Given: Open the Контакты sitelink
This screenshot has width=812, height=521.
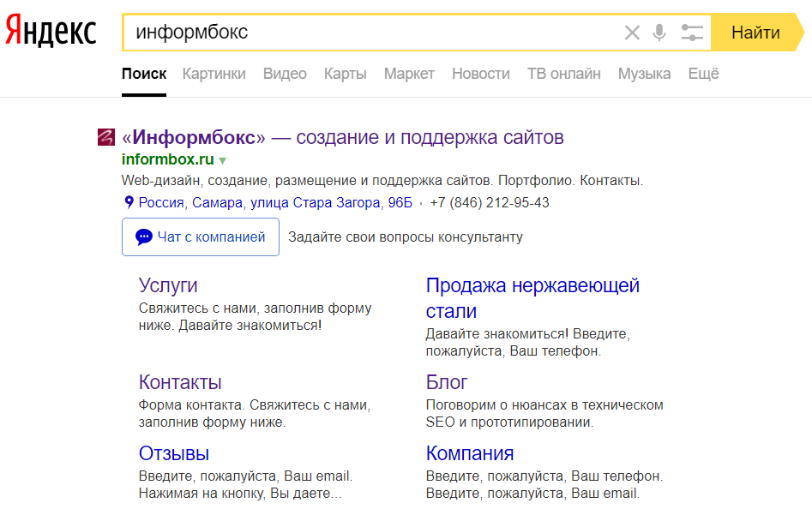Looking at the screenshot, I should 180,382.
